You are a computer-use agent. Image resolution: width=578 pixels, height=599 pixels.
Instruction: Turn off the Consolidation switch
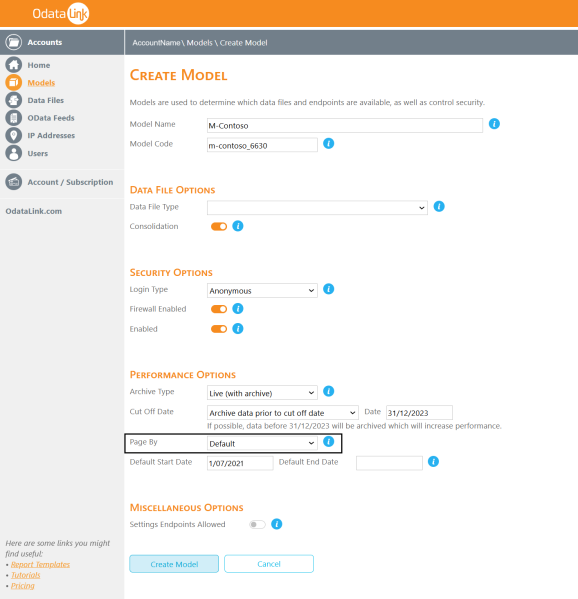219,227
